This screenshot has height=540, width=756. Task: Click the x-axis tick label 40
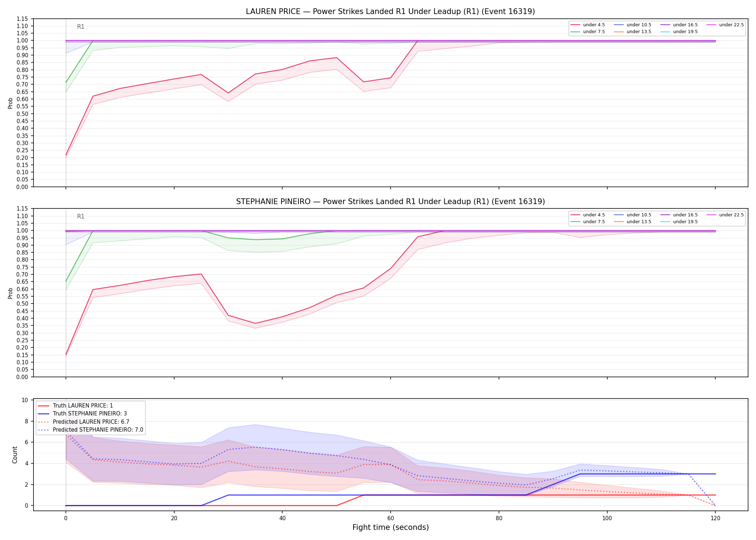point(282,518)
